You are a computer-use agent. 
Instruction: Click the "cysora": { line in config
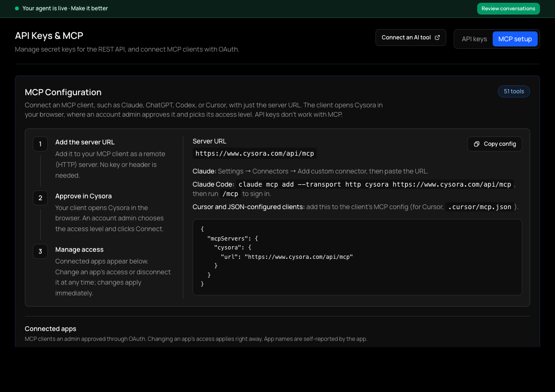[232, 248]
